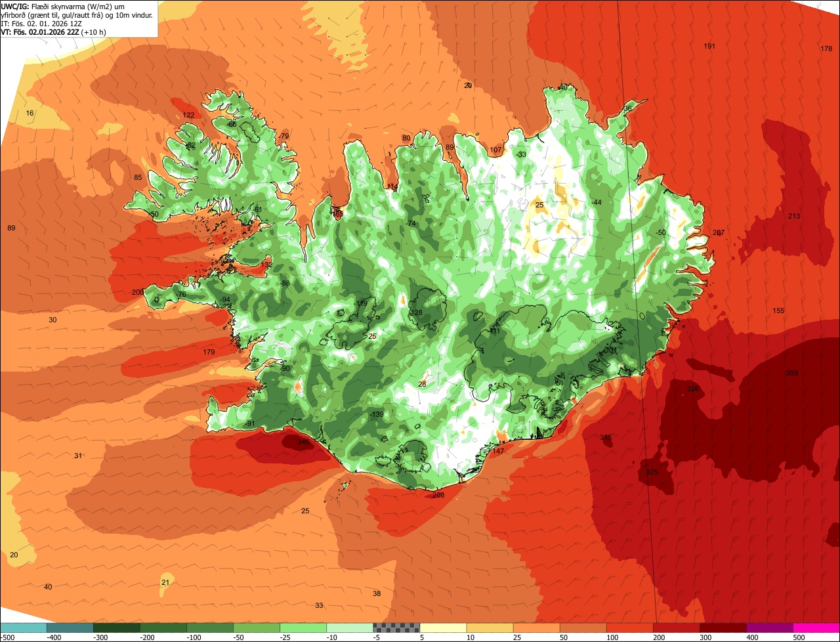Select the dark red legend swatch between 300 and 400
Image resolution: width=840 pixels, height=642 pixels.
point(723,628)
